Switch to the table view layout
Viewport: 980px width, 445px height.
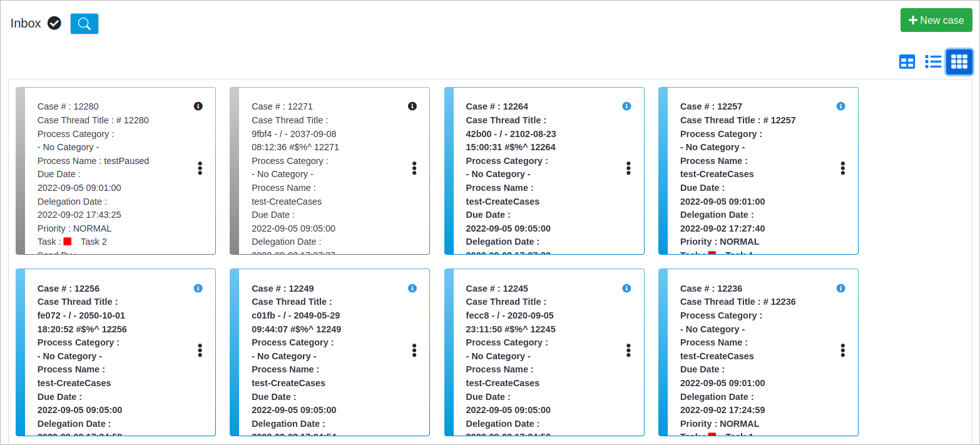907,61
